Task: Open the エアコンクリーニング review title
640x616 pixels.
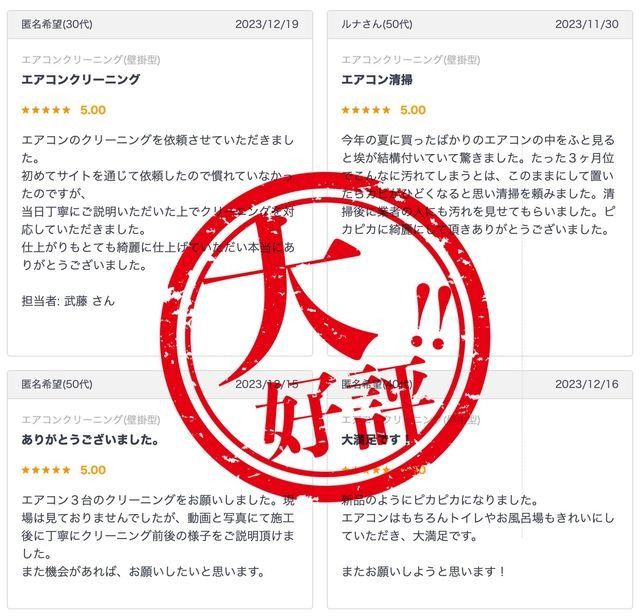Action: click(x=80, y=80)
